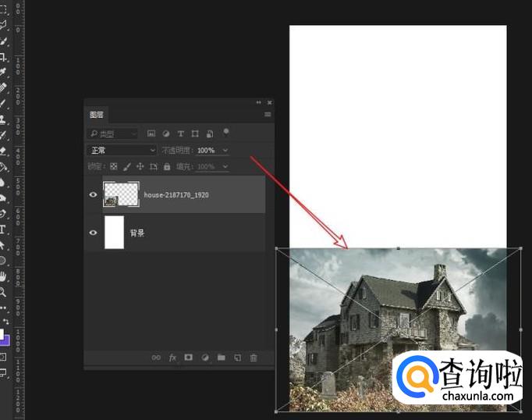Click the opacity 100% value field
Viewport: 532px width, 420px height.
point(206,150)
